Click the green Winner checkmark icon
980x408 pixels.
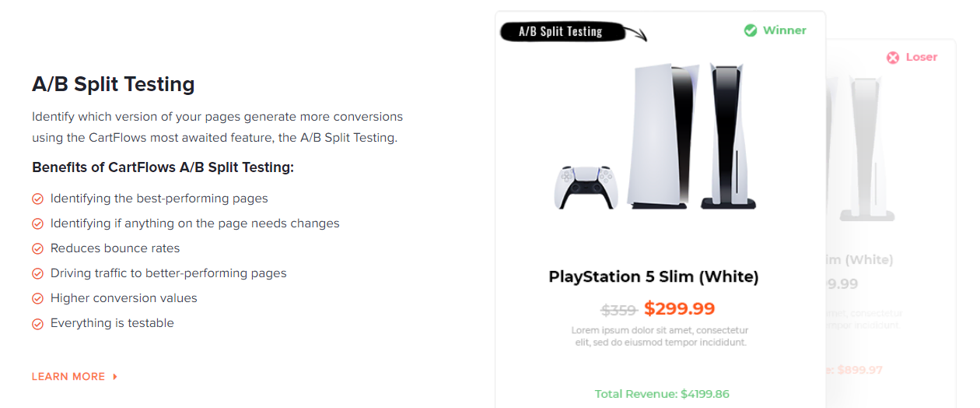point(751,30)
